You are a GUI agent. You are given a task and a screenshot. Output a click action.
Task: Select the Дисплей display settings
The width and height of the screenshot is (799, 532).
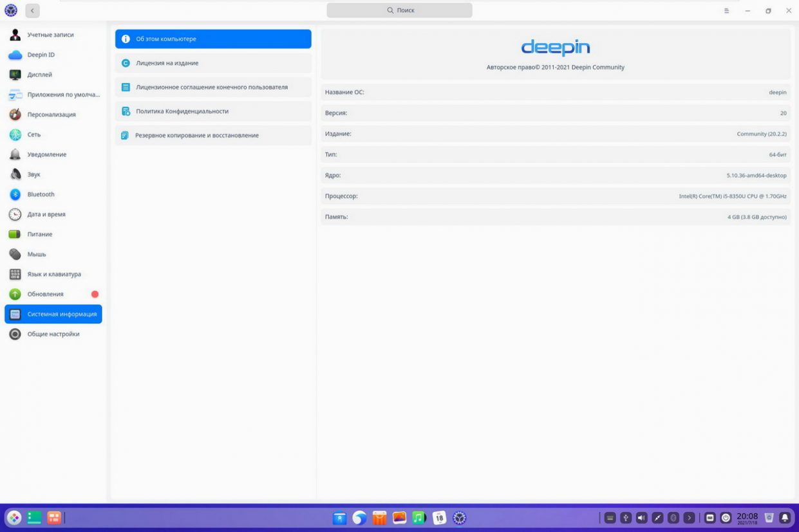(x=39, y=75)
